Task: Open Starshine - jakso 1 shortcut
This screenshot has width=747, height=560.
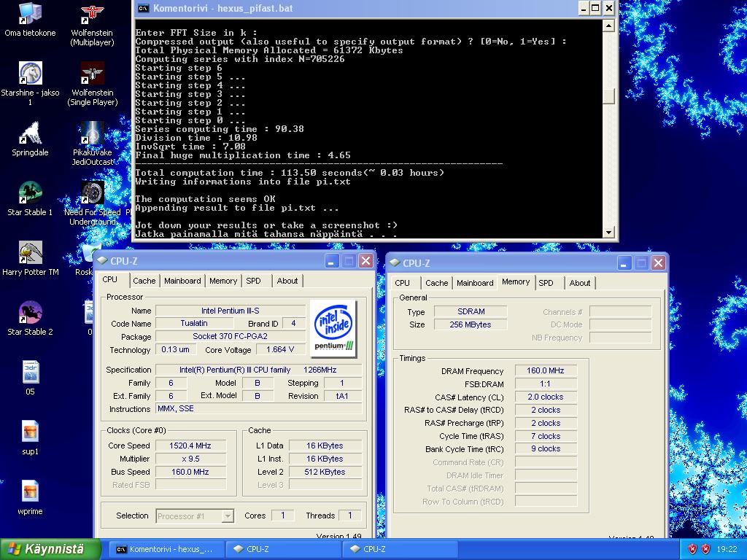Action: [x=30, y=83]
